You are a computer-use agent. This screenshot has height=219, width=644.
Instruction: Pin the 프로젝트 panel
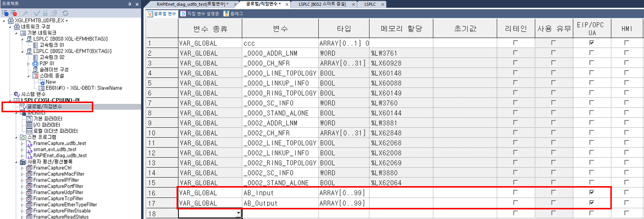(x=130, y=4)
